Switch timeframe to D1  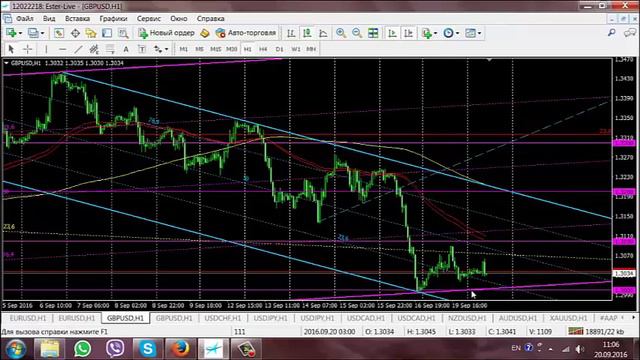(279, 49)
